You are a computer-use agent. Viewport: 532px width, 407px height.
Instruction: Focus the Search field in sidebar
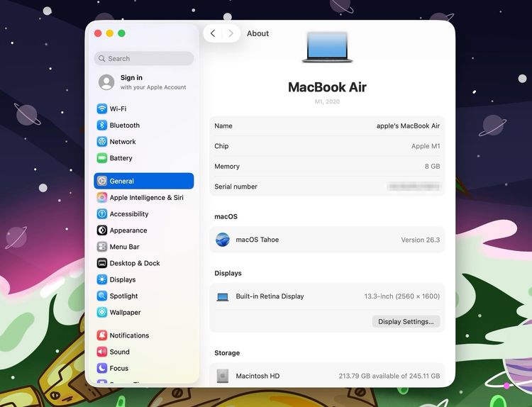pos(144,58)
